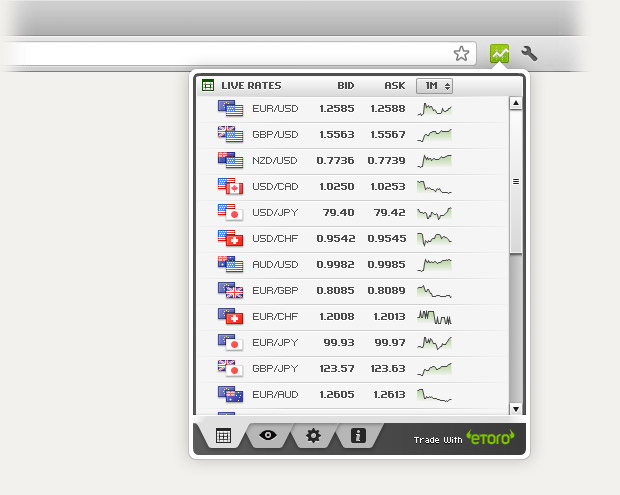Click the Live Rates table icon in header
620x495 pixels.
click(208, 85)
